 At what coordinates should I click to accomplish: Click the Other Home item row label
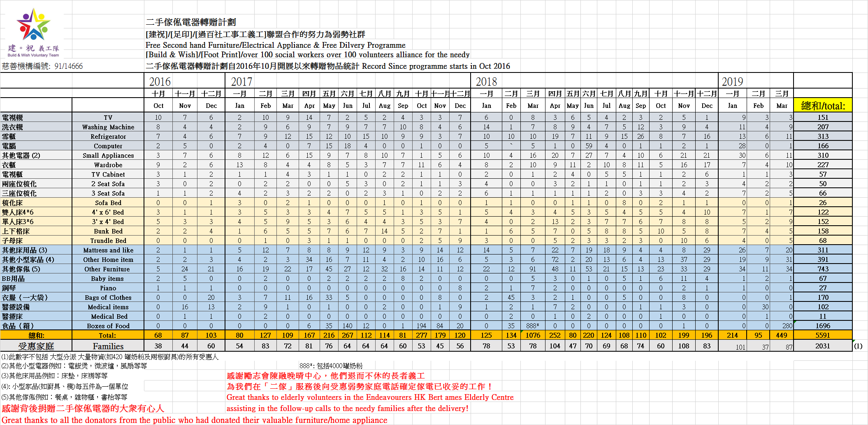click(108, 259)
